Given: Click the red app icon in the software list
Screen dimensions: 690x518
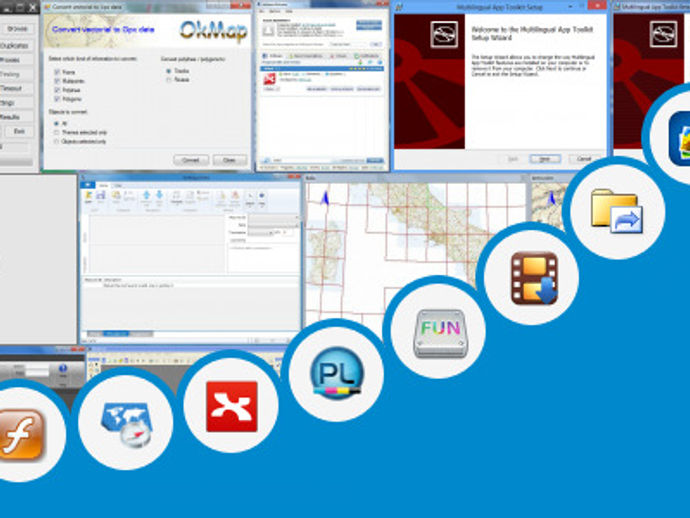Looking at the screenshot, I should coord(269,79).
